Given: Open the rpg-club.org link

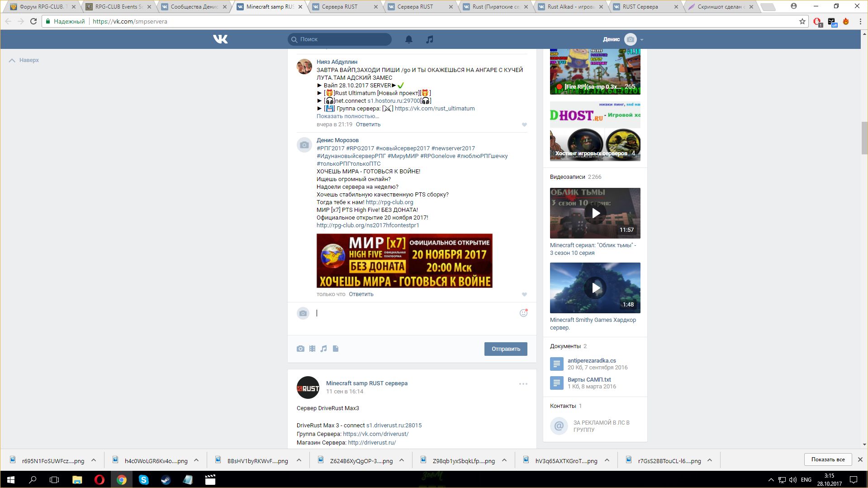Looking at the screenshot, I should [389, 202].
